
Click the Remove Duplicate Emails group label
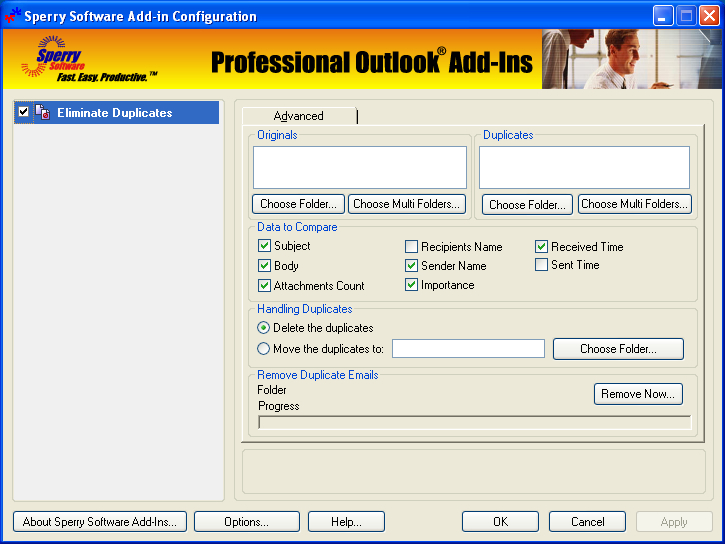pos(318,375)
